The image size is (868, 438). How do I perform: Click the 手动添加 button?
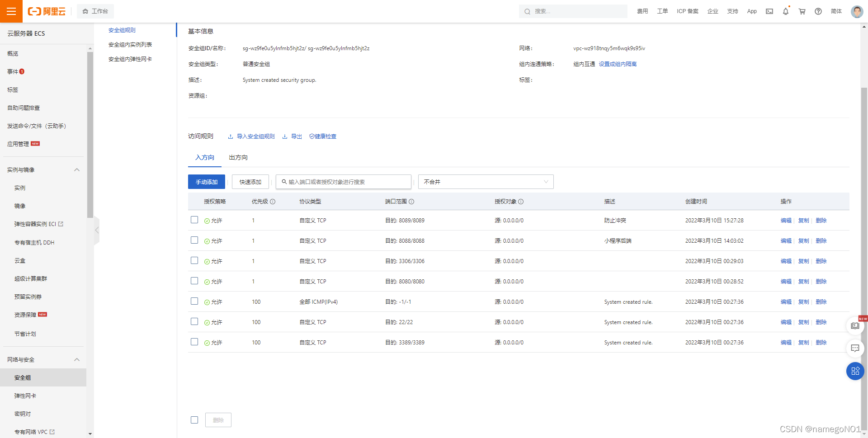click(207, 182)
